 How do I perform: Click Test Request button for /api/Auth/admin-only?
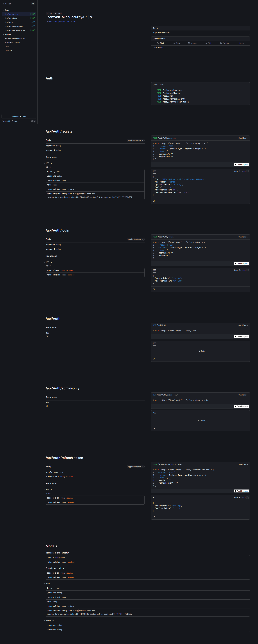(241, 406)
